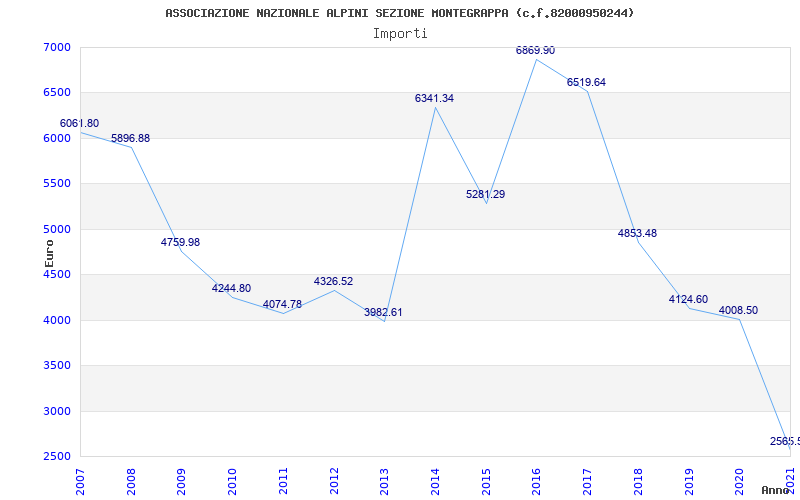800x500 pixels.
Task: Select the 4008.50 data label
Action: click(x=738, y=310)
